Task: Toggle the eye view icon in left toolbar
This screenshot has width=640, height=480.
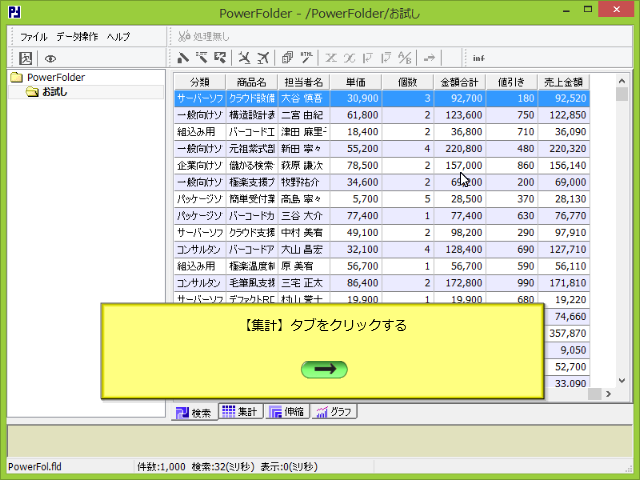Action: pos(50,59)
